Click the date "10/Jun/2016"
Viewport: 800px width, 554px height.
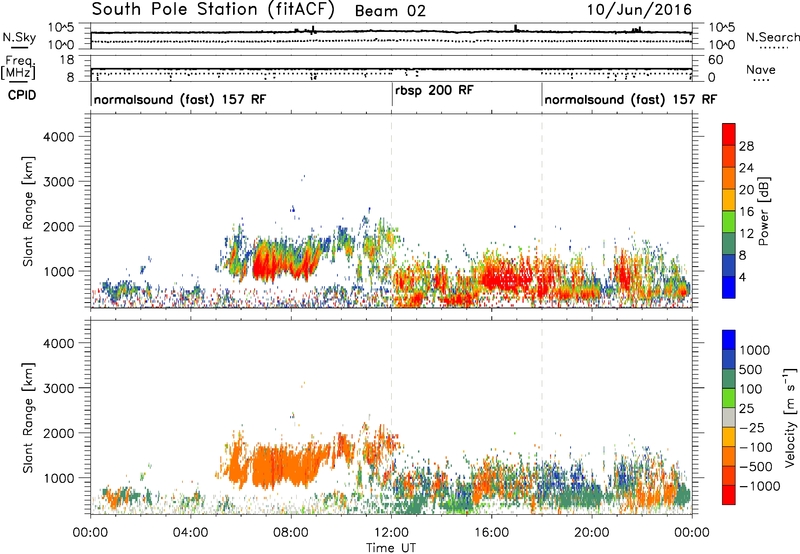coord(639,10)
